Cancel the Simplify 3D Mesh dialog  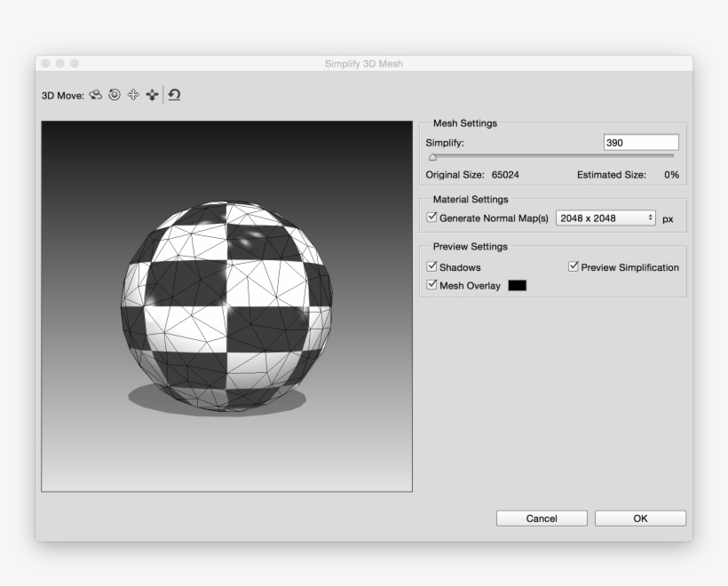(x=541, y=518)
